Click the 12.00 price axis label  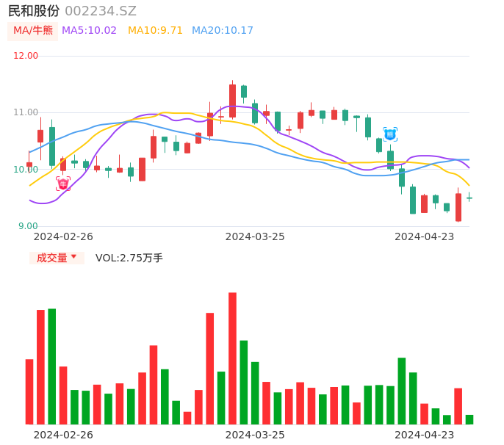pyautogui.click(x=26, y=56)
